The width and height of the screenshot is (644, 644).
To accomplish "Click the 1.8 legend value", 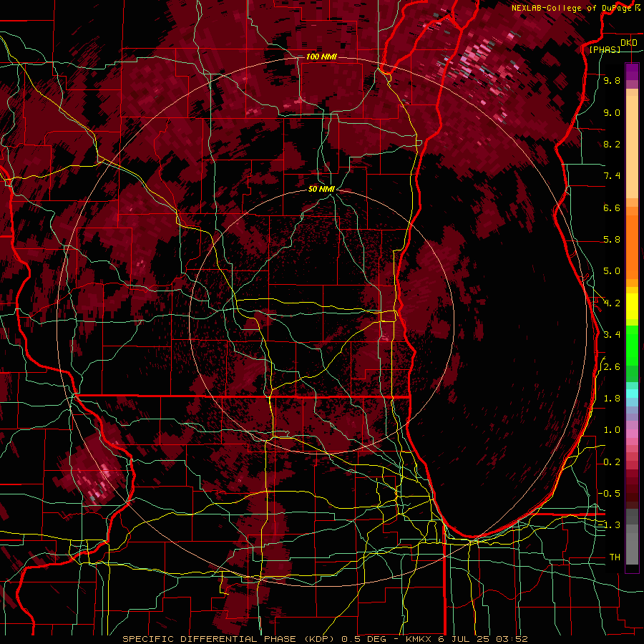I will coord(612,399).
